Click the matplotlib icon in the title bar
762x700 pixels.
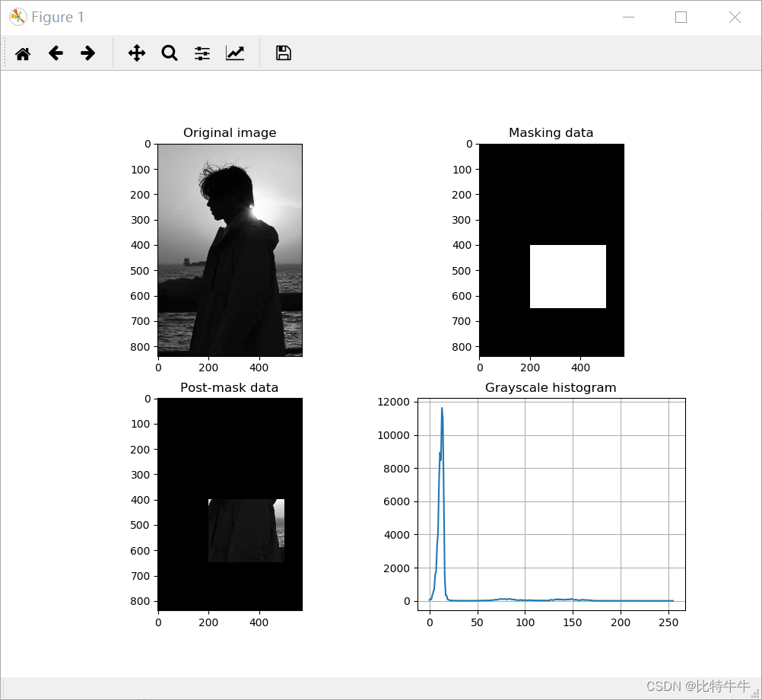(x=17, y=17)
